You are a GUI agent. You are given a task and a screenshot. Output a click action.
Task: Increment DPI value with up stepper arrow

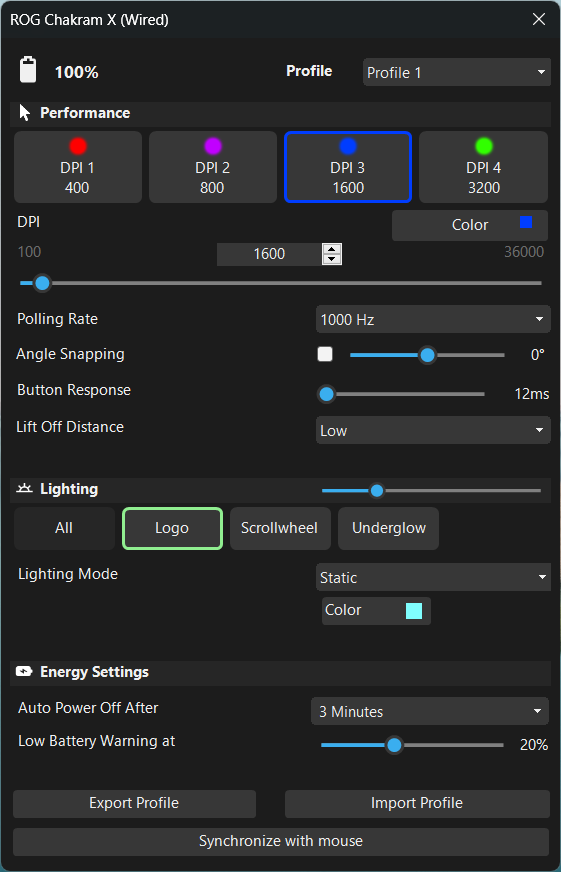332,249
